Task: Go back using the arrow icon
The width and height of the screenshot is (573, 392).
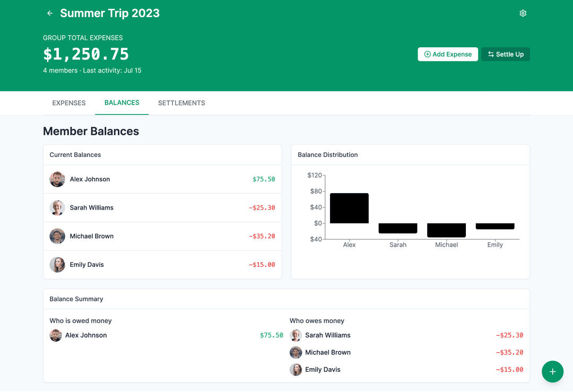Action: point(49,13)
